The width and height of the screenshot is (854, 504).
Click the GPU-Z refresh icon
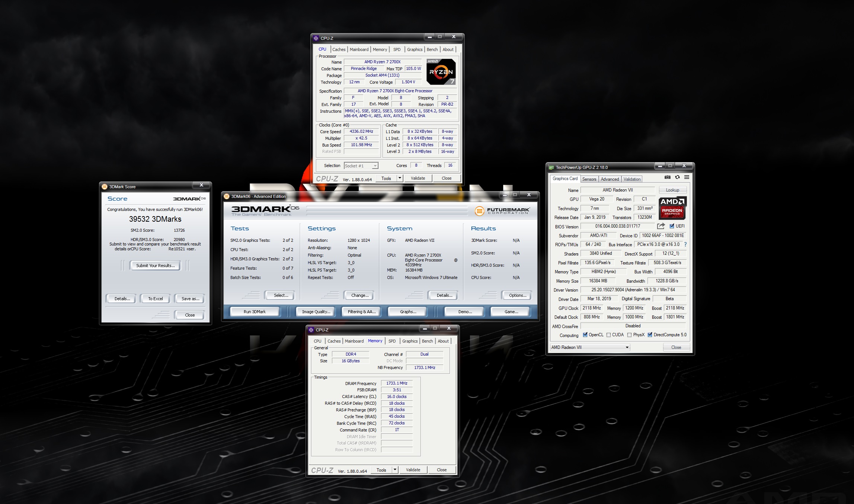677,177
